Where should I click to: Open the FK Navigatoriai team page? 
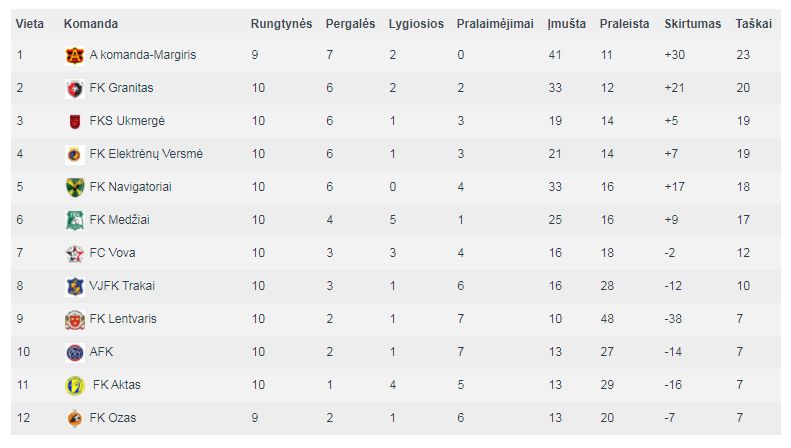130,187
